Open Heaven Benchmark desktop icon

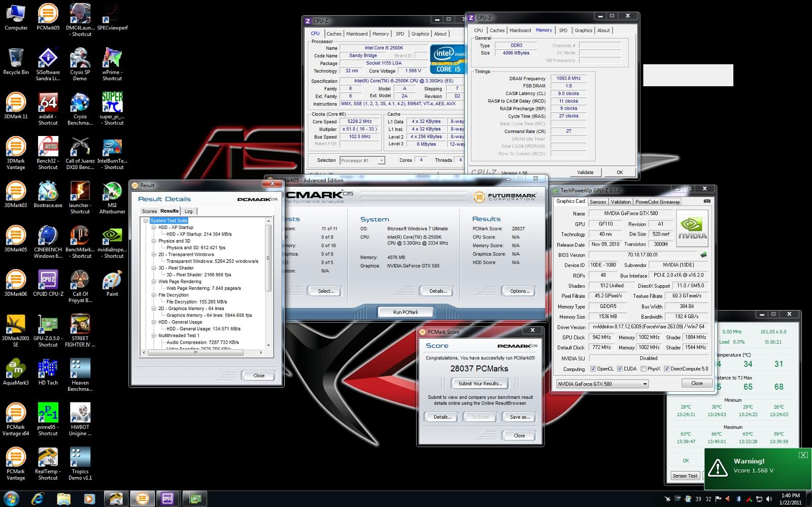tap(80, 375)
